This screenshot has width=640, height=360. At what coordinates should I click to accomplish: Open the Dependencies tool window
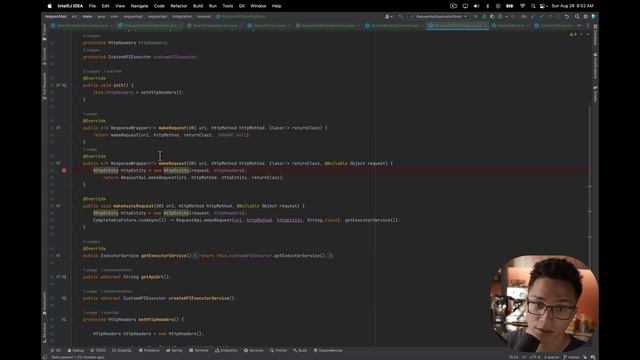[328, 351]
